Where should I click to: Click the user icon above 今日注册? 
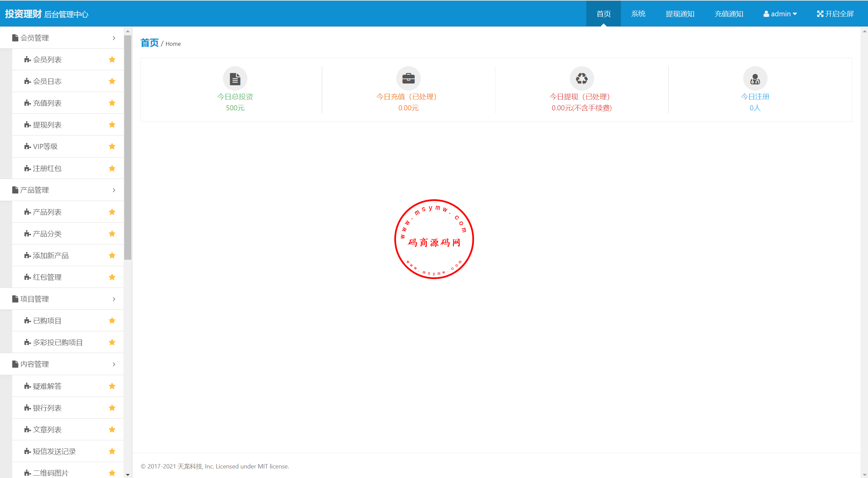[755, 78]
